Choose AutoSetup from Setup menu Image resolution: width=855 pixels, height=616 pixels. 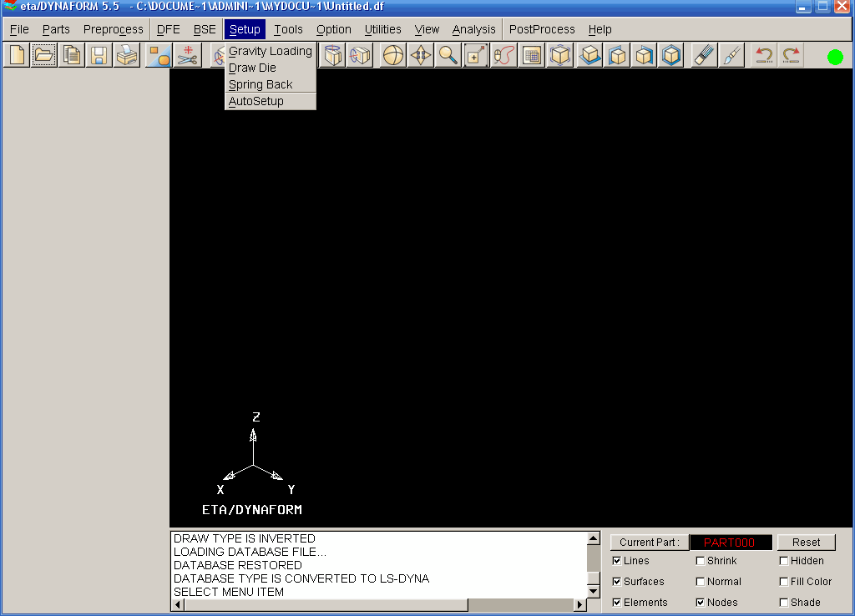click(x=271, y=101)
